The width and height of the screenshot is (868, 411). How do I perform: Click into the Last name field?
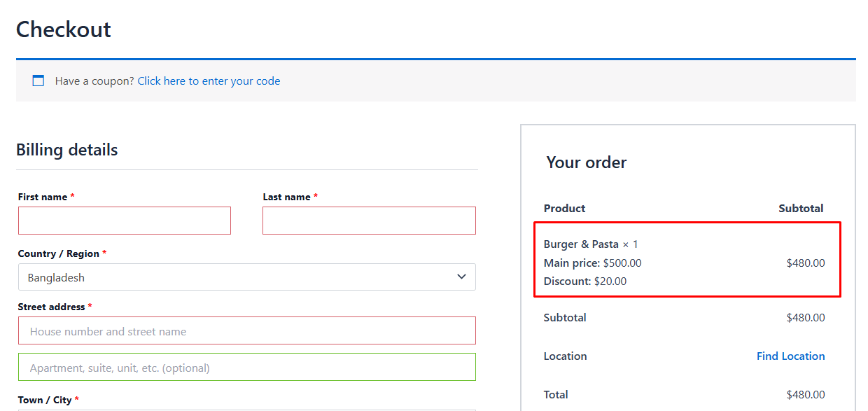point(369,221)
